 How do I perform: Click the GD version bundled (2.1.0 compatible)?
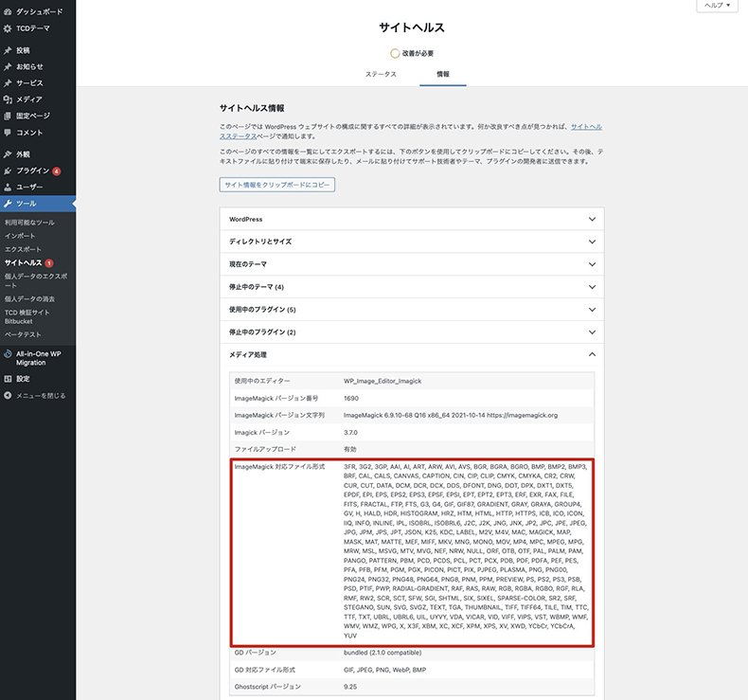pyautogui.click(x=383, y=653)
